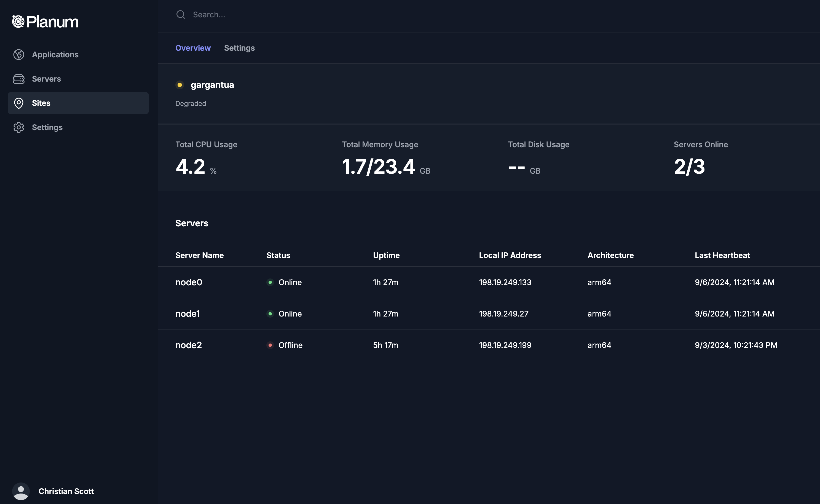The height and width of the screenshot is (504, 820).
Task: Click Christian Scott's avatar icon
Action: point(21,491)
